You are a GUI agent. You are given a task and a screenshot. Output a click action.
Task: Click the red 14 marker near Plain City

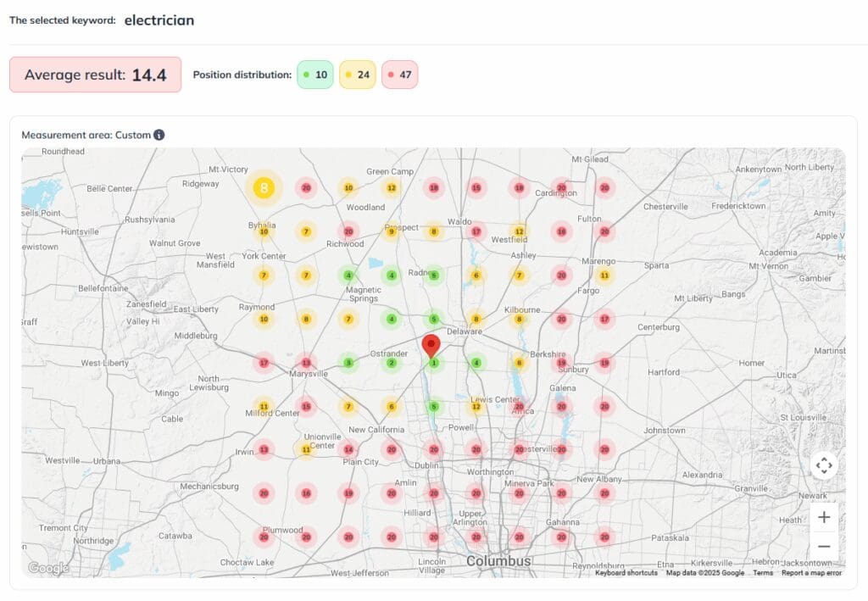(x=348, y=449)
